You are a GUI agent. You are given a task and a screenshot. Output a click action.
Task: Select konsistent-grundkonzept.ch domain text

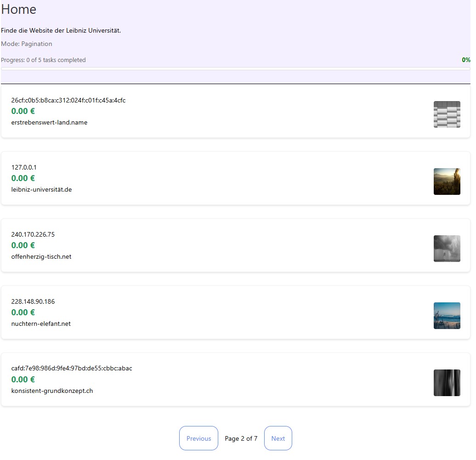(52, 391)
